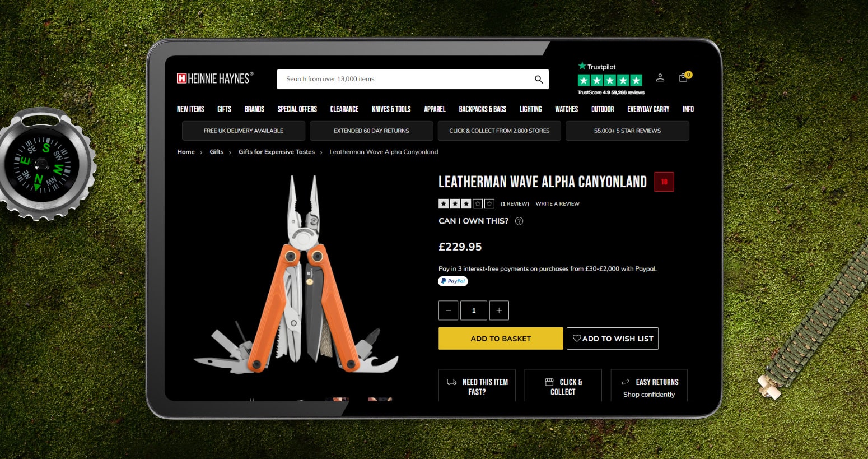Go to Gifts for Expensive Tastes breadcrumb
This screenshot has height=459, width=868.
[x=276, y=152]
